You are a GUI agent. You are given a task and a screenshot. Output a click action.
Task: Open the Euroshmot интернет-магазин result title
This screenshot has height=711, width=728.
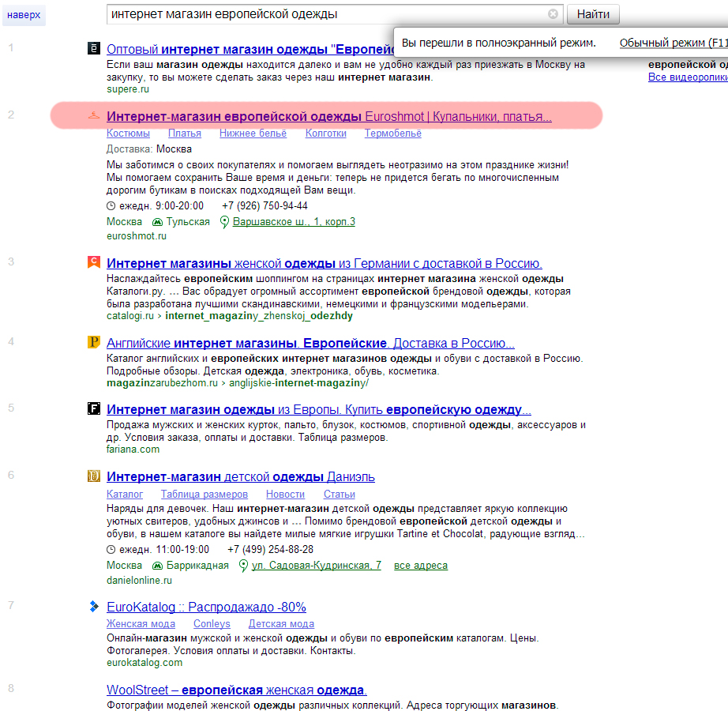(x=329, y=116)
